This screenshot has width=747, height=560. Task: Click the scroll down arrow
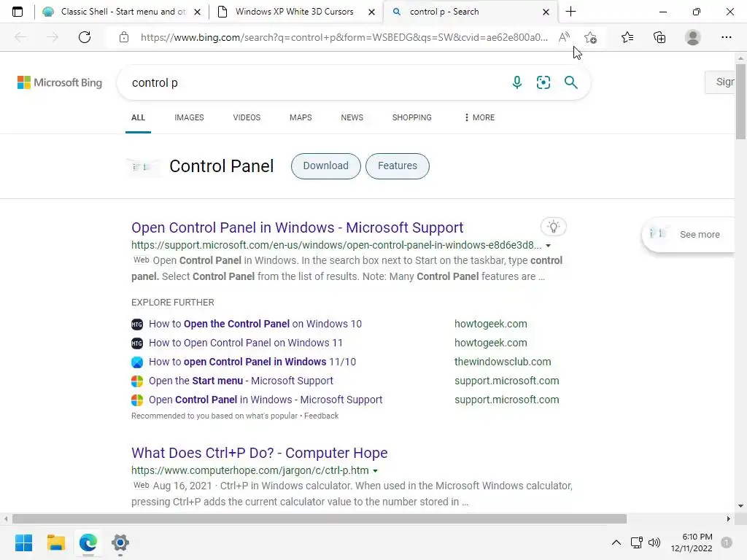tap(741, 506)
